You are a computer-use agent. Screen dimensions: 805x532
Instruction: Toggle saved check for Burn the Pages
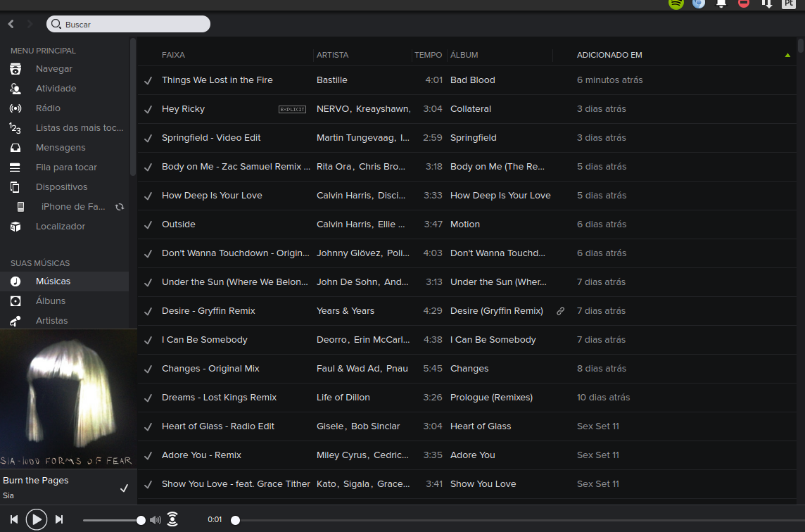(x=124, y=488)
